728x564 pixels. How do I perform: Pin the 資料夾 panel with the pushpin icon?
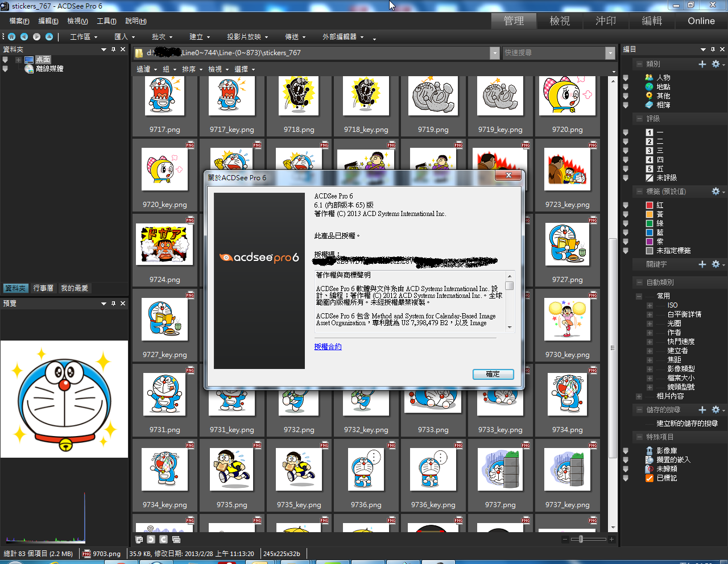pyautogui.click(x=113, y=49)
